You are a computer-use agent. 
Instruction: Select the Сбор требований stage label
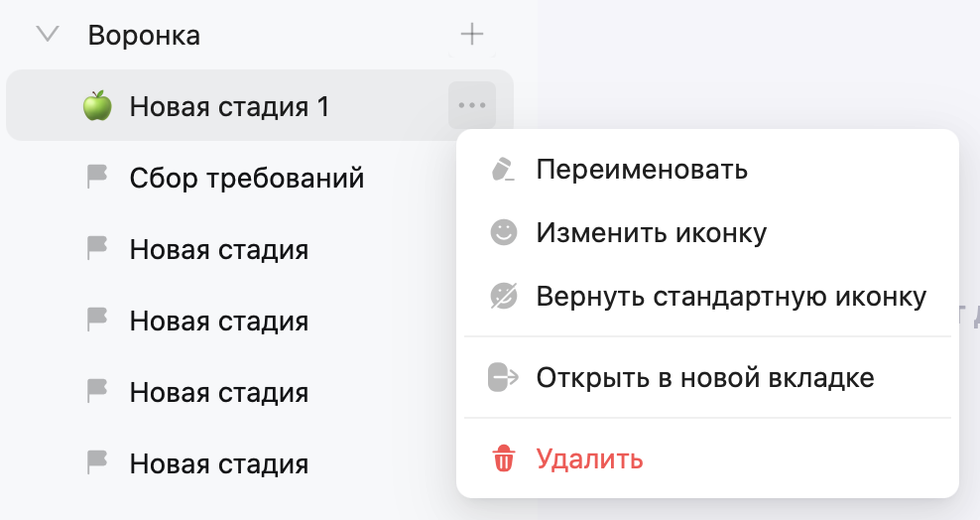247,179
